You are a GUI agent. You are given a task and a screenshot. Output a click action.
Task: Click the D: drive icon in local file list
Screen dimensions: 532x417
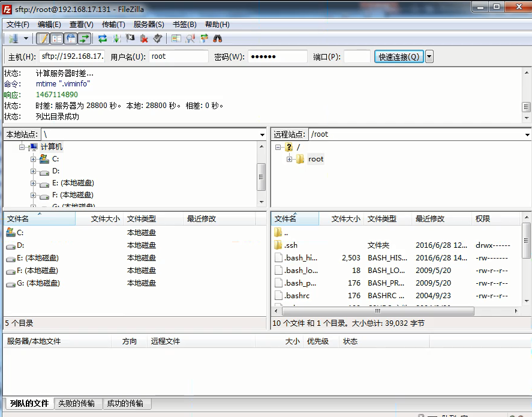tap(11, 245)
